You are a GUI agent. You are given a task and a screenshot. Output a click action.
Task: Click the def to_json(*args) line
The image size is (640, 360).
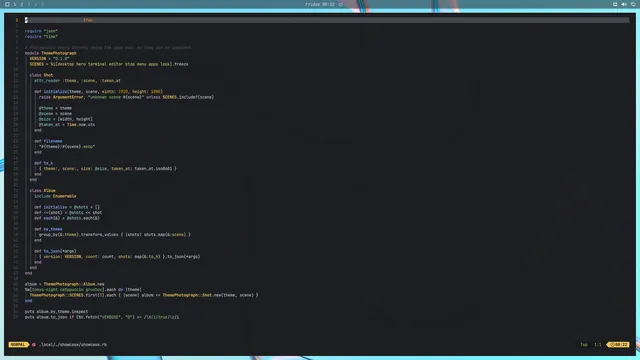(x=55, y=251)
